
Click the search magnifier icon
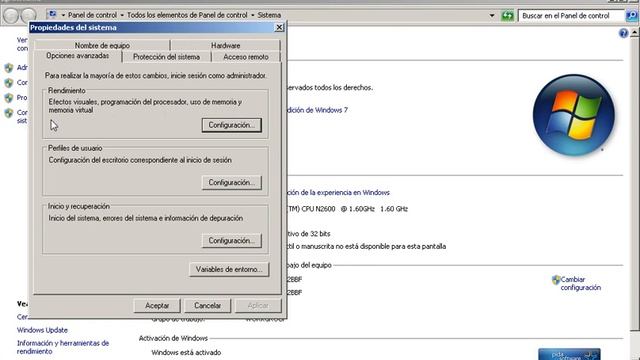[x=631, y=16]
